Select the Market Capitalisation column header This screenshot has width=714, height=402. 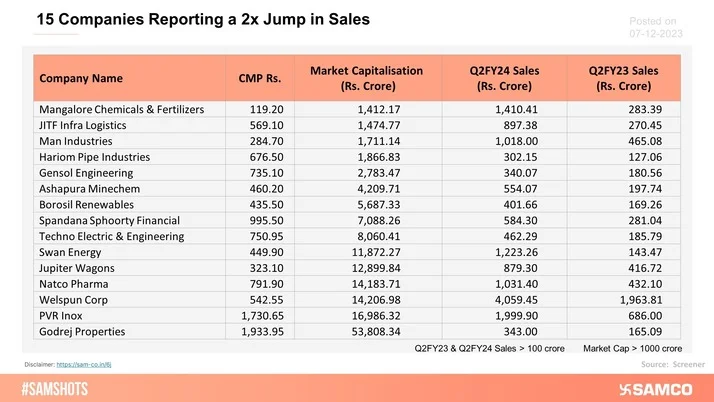click(366, 77)
